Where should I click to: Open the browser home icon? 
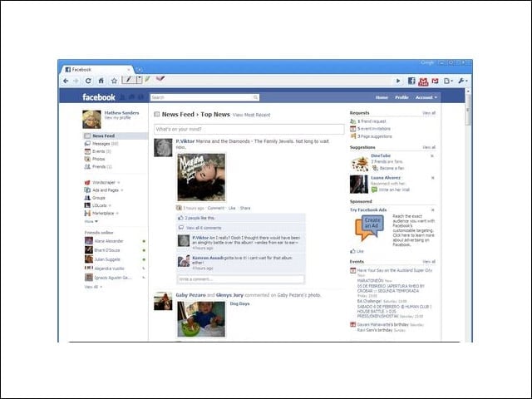pos(101,81)
